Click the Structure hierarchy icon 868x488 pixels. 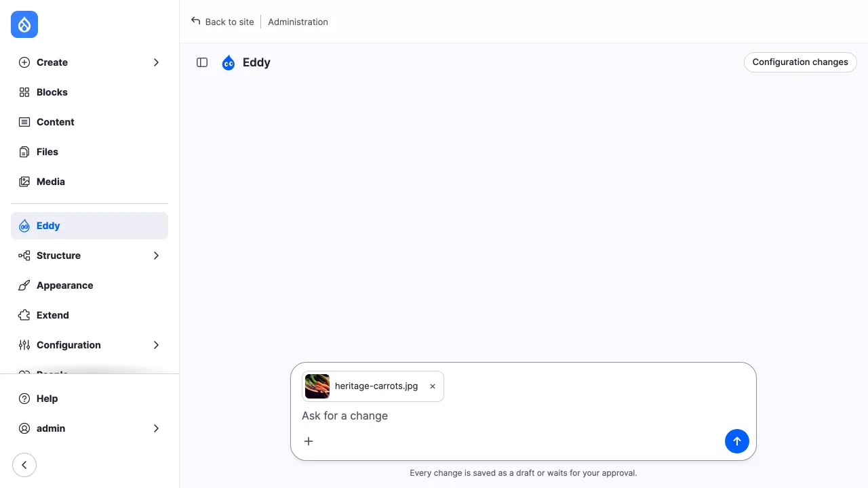coord(24,256)
